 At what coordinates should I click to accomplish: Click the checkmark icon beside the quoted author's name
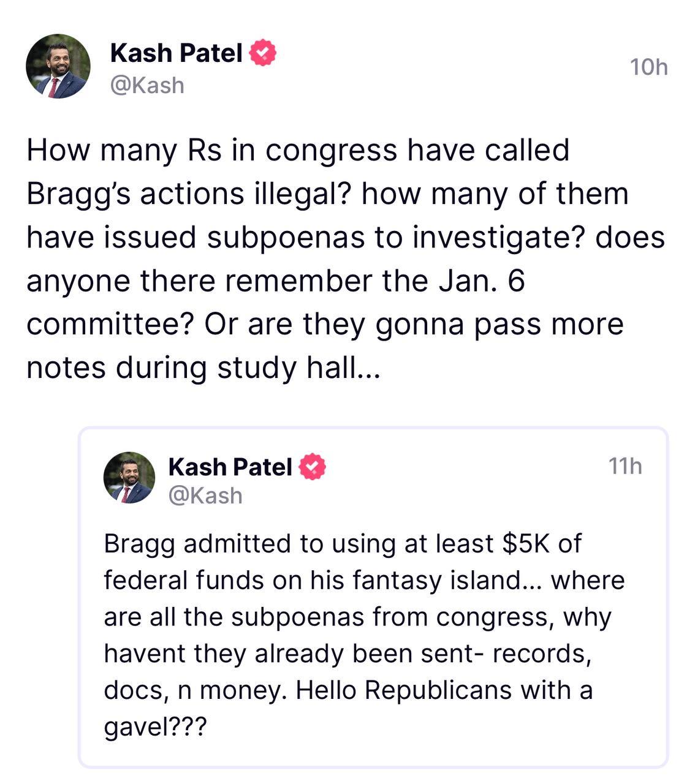click(311, 467)
